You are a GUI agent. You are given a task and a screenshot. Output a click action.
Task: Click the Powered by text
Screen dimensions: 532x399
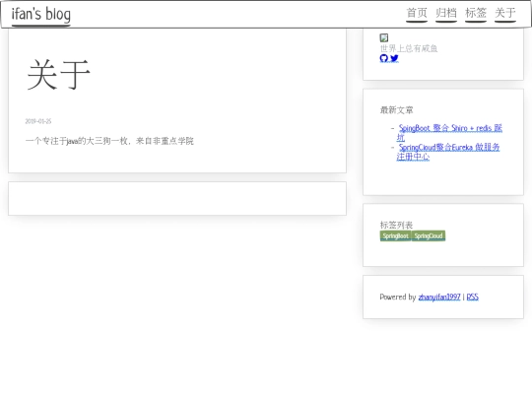[398, 297]
